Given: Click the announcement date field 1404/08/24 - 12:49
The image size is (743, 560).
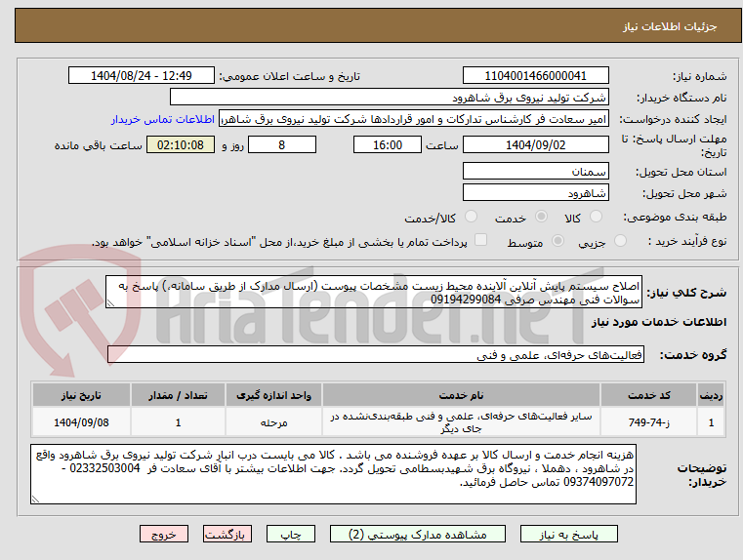Looking at the screenshot, I should (x=142, y=76).
